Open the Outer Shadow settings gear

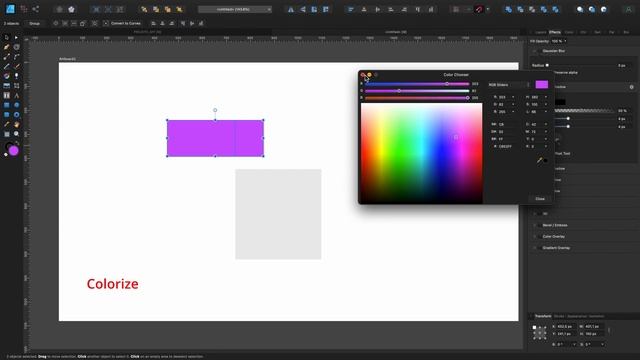(x=631, y=87)
